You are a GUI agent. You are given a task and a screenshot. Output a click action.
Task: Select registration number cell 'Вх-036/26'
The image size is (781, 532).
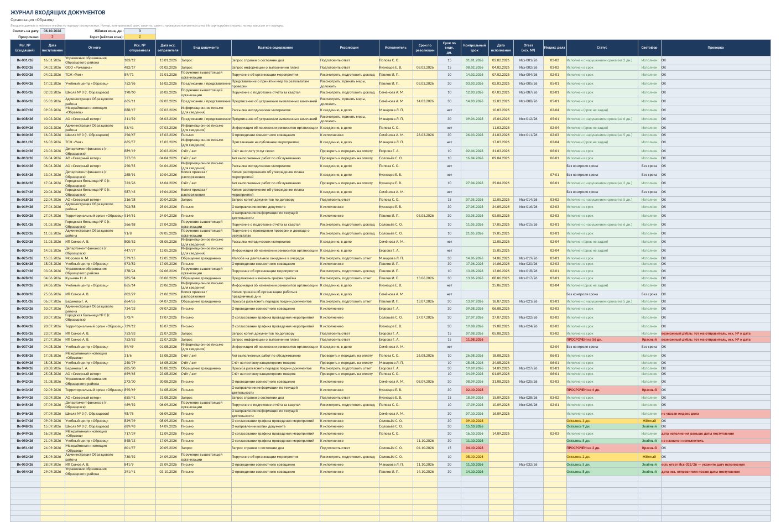[x=25, y=340]
